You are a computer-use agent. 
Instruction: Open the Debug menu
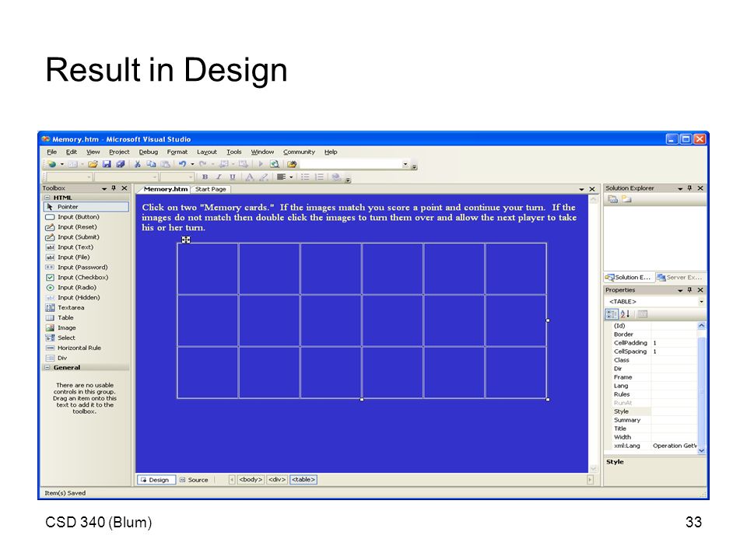tap(148, 152)
